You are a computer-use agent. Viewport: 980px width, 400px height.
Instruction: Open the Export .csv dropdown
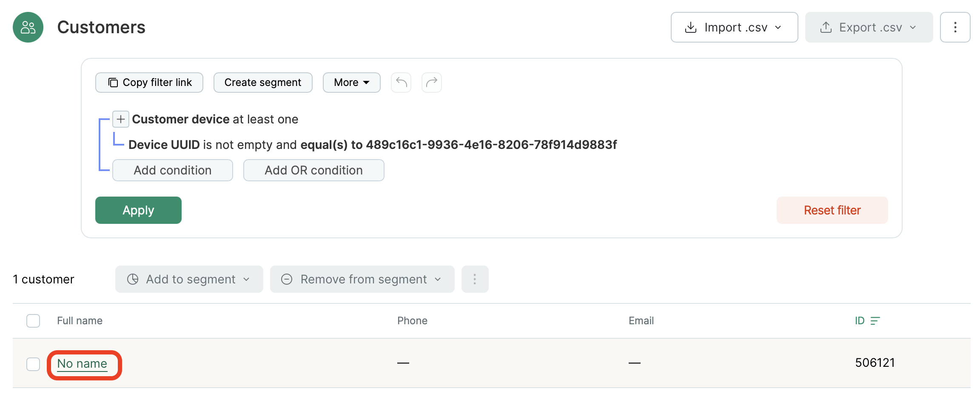(x=869, y=27)
